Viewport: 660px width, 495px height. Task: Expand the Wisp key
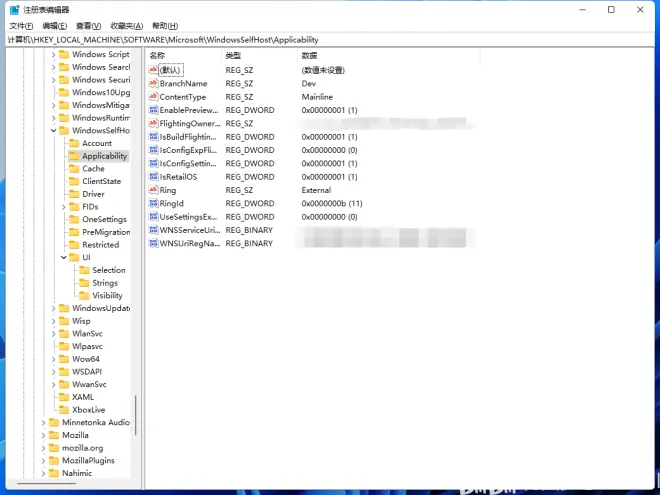pos(53,321)
